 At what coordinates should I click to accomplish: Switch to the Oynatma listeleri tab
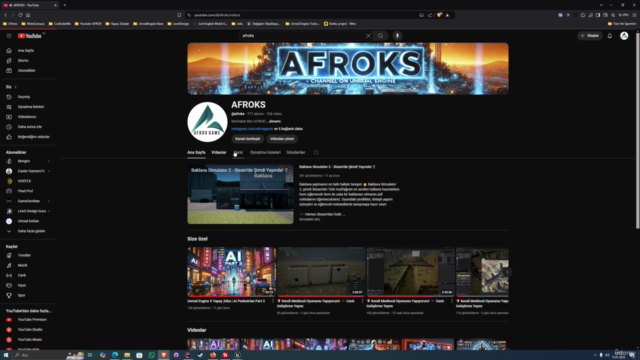tap(265, 153)
